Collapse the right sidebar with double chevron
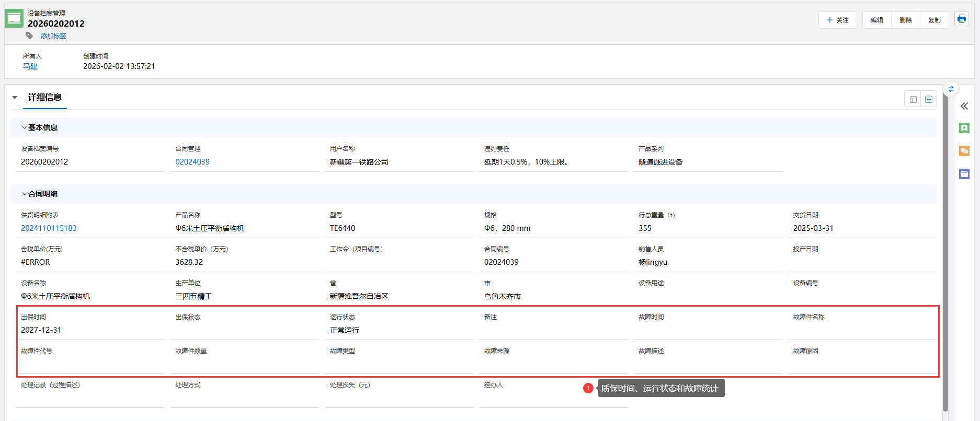This screenshot has width=980, height=421. tap(964, 106)
